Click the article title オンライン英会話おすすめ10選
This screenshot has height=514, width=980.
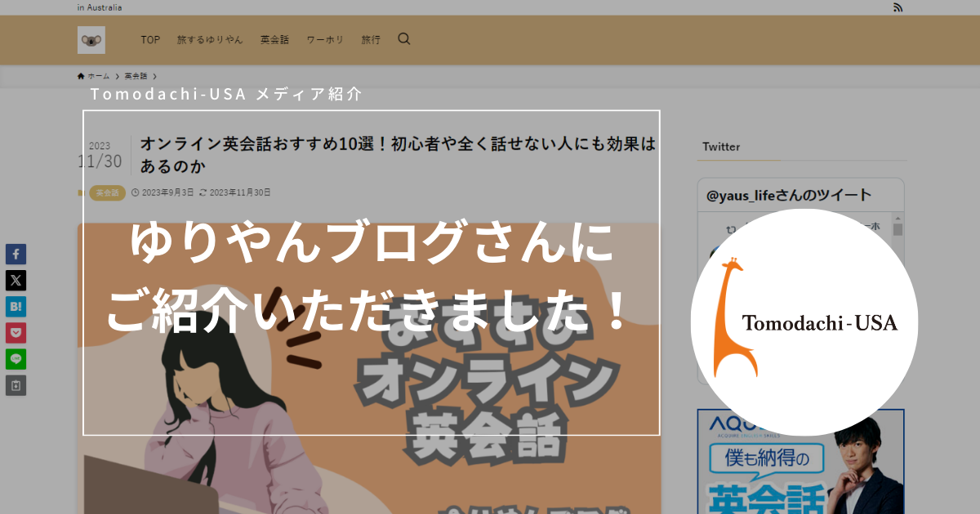click(398, 155)
